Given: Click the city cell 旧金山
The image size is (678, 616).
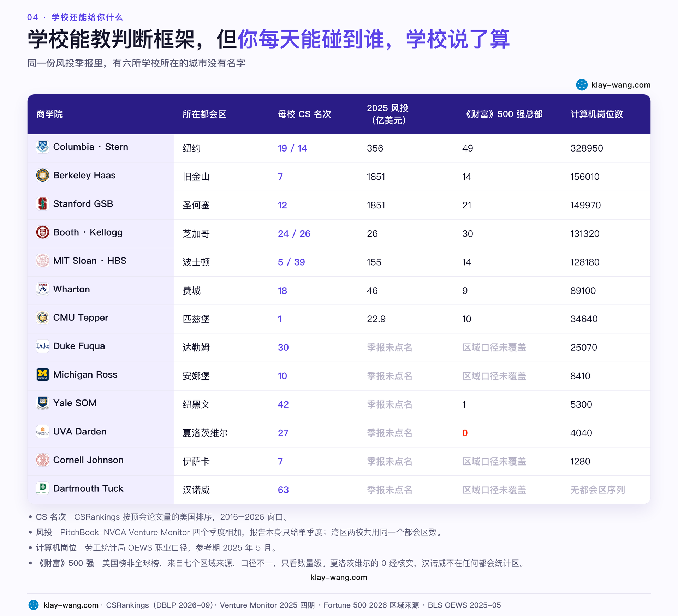Looking at the screenshot, I should pyautogui.click(x=196, y=177).
